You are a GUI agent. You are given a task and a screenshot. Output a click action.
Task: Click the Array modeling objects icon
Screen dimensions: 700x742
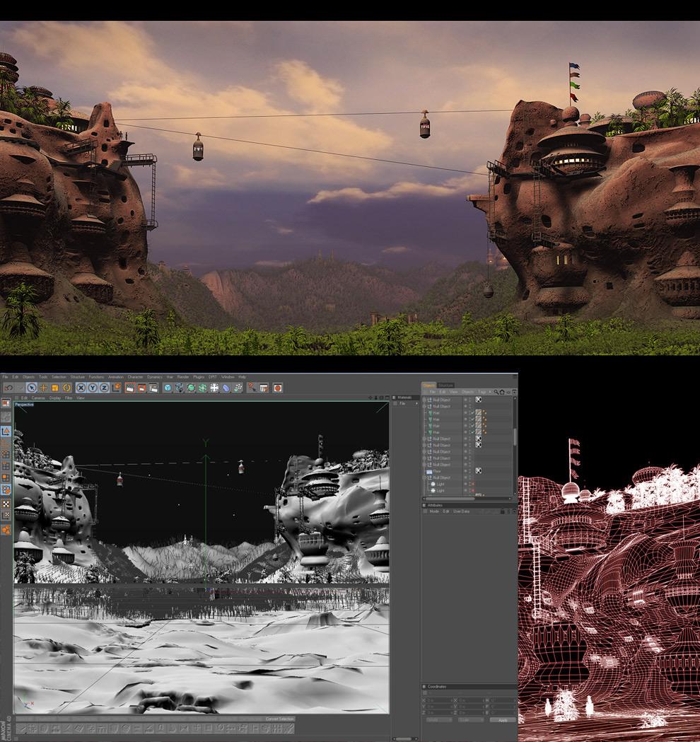pos(202,388)
